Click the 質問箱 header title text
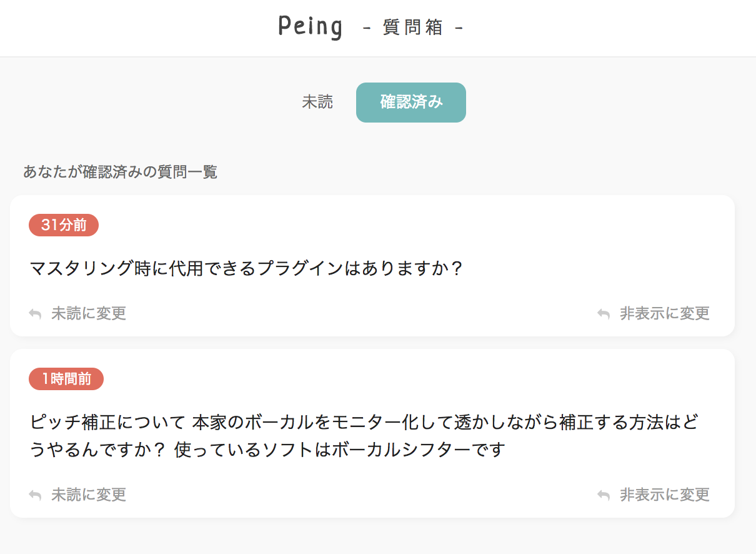 click(412, 28)
